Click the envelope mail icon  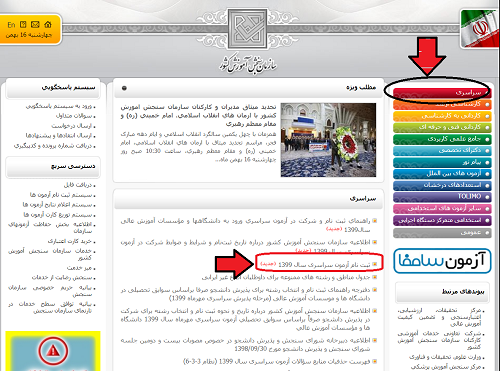point(35,24)
